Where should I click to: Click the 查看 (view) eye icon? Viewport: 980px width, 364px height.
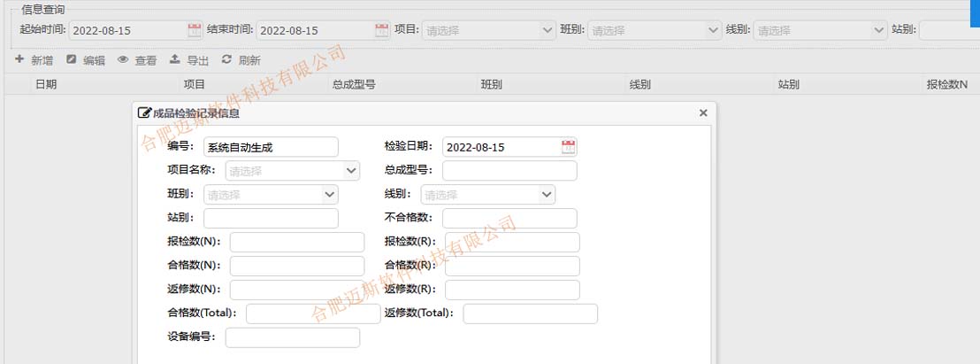tap(123, 59)
